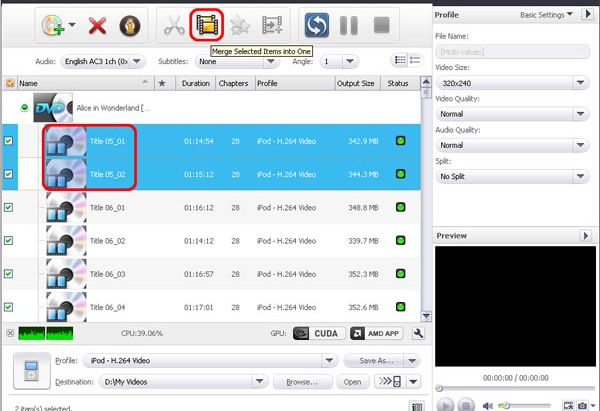The width and height of the screenshot is (600, 411).
Task: Click the Save As button
Action: point(375,360)
